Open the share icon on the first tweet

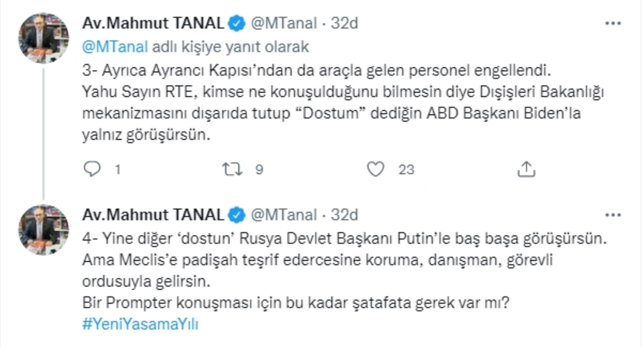526,168
